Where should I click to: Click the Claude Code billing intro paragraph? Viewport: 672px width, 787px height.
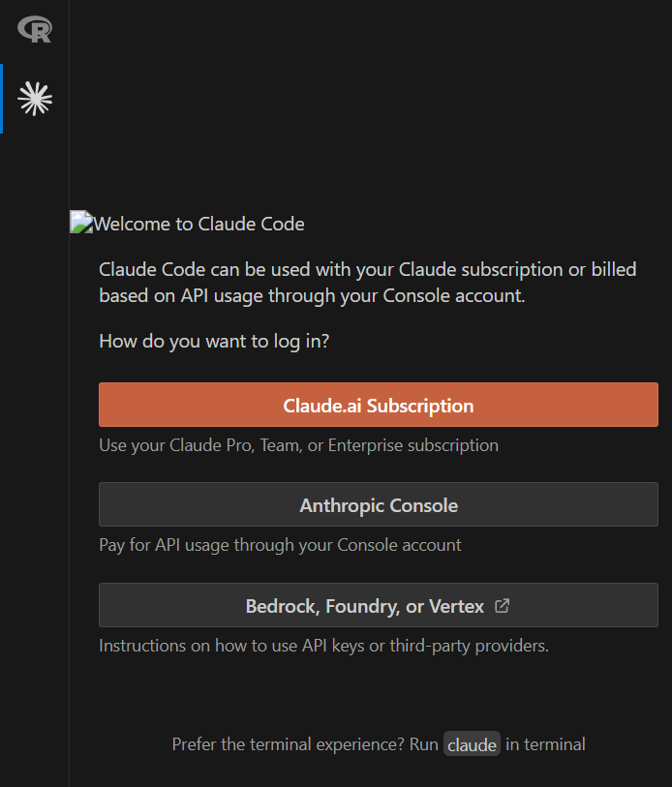pos(329,283)
